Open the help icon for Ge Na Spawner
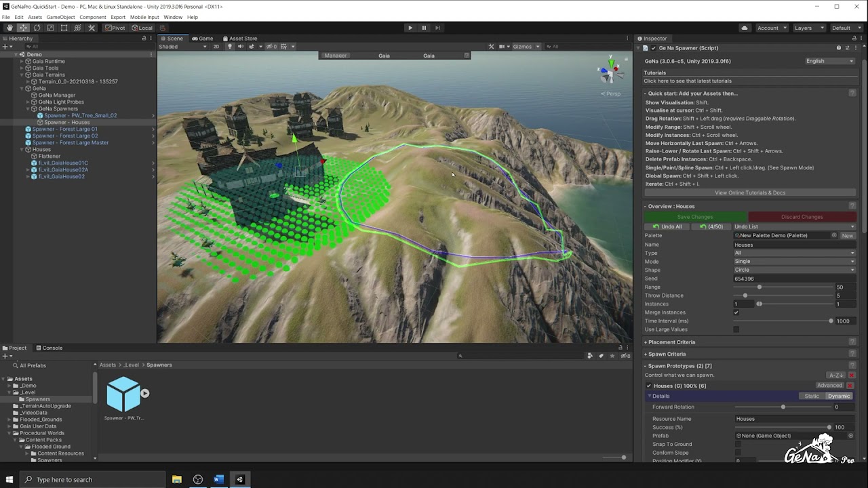The width and height of the screenshot is (868, 488). pyautogui.click(x=839, y=48)
